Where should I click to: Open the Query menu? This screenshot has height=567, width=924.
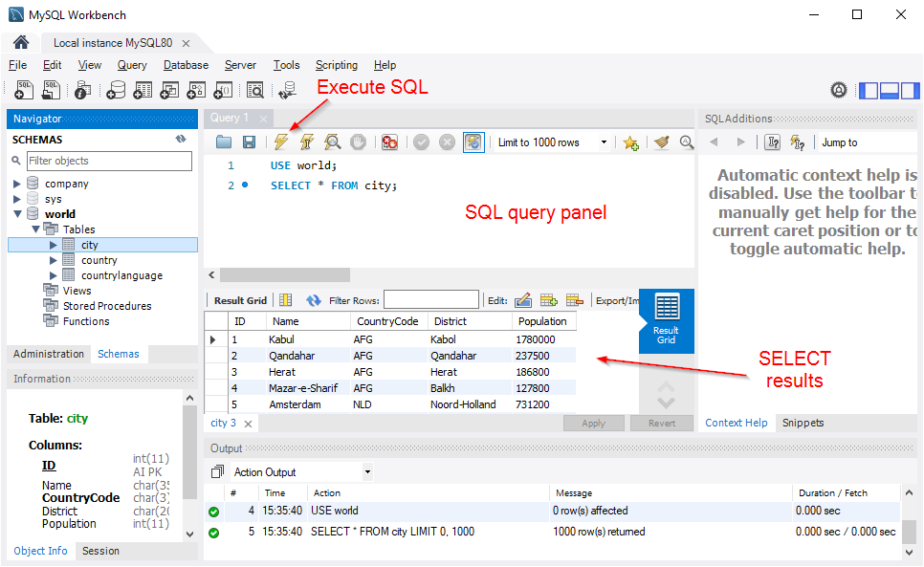pyautogui.click(x=132, y=65)
